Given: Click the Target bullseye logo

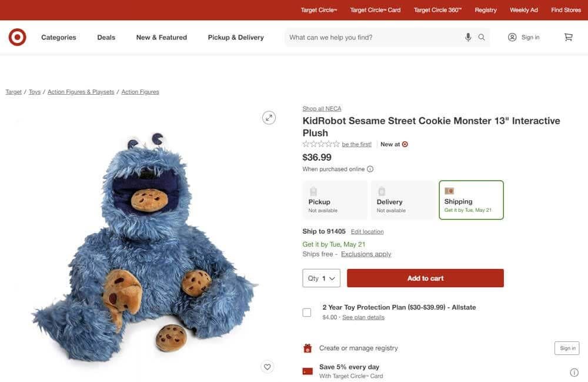Looking at the screenshot, I should [17, 36].
